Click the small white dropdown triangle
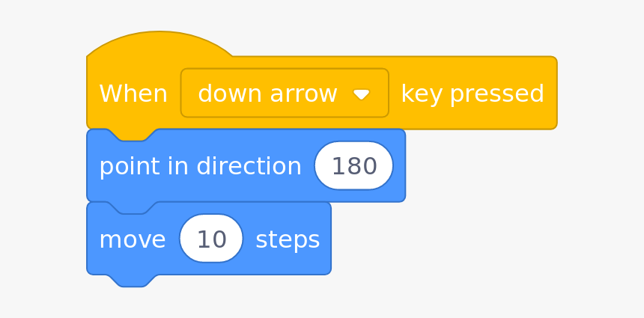The image size is (644, 318). [362, 94]
